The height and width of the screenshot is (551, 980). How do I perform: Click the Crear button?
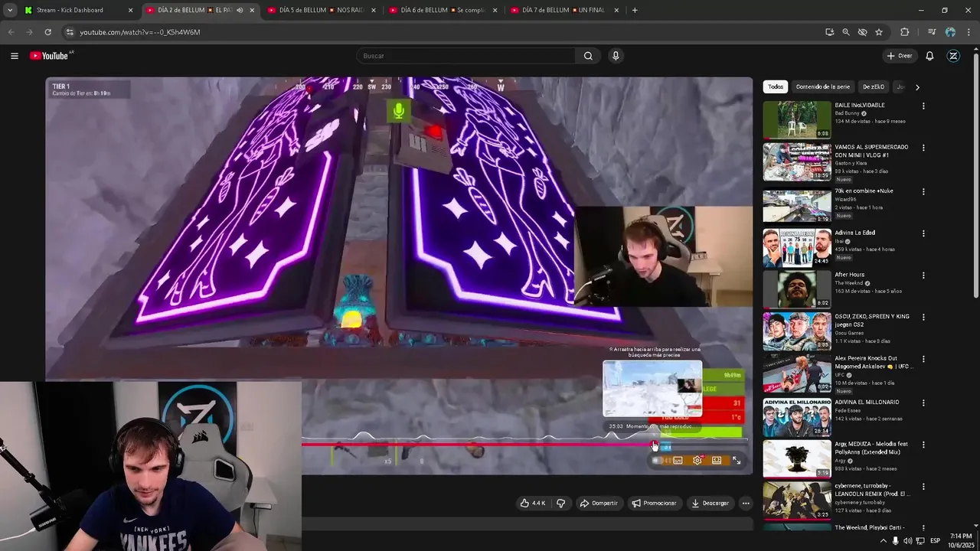click(x=900, y=56)
